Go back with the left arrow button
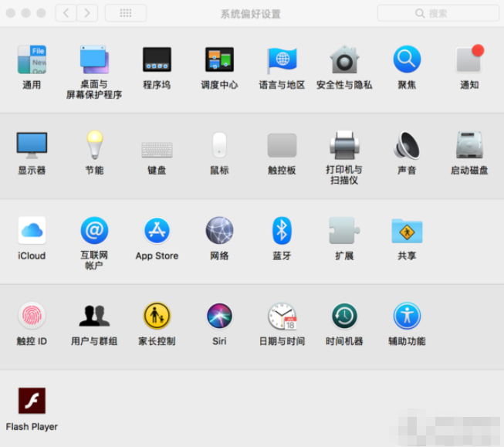The image size is (504, 447). pyautogui.click(x=66, y=13)
